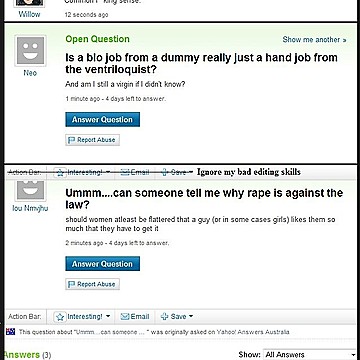Image resolution: width=360 pixels, height=360 pixels.
Task: Click Neo's smiley avatar icon
Action: (30, 51)
